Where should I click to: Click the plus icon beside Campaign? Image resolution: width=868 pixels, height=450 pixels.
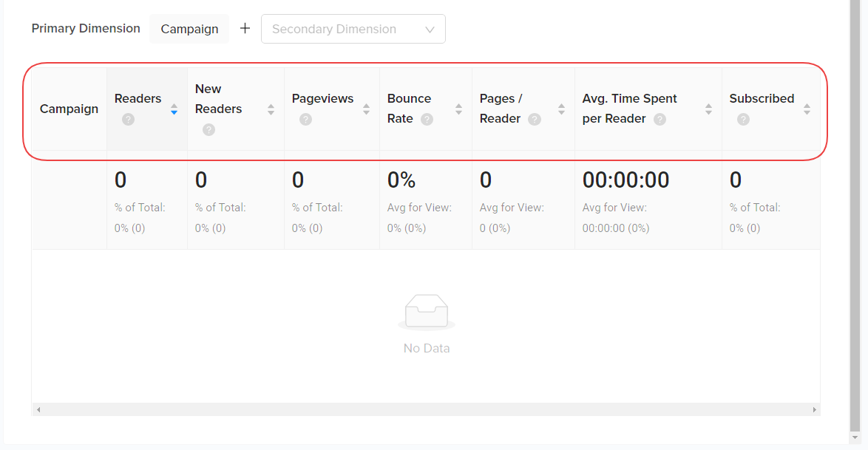(x=245, y=29)
